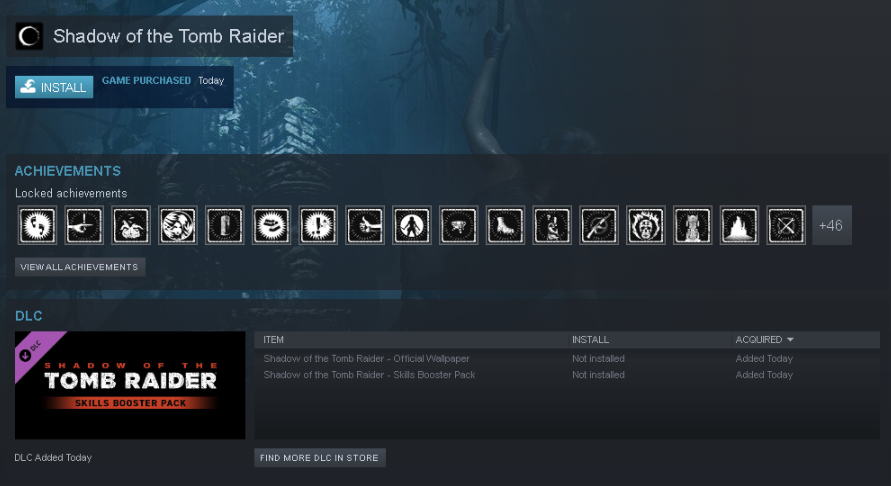891x486 pixels.
Task: Open the thumbs up achievement icon
Action: tap(365, 225)
